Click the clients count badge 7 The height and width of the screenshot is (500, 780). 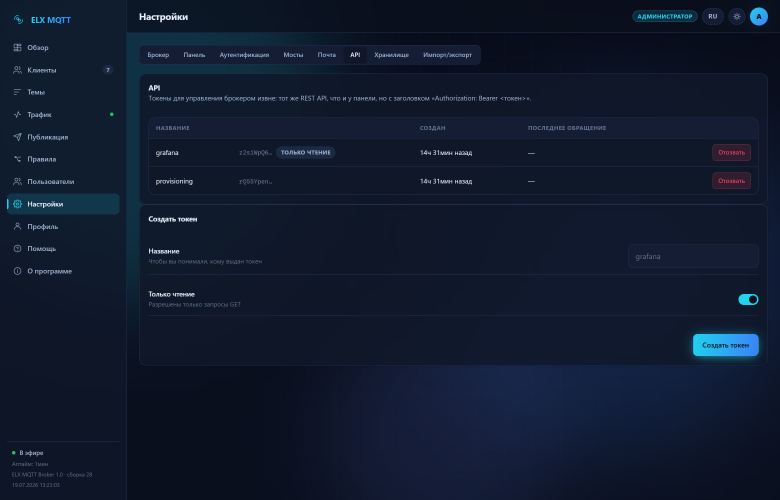point(107,70)
